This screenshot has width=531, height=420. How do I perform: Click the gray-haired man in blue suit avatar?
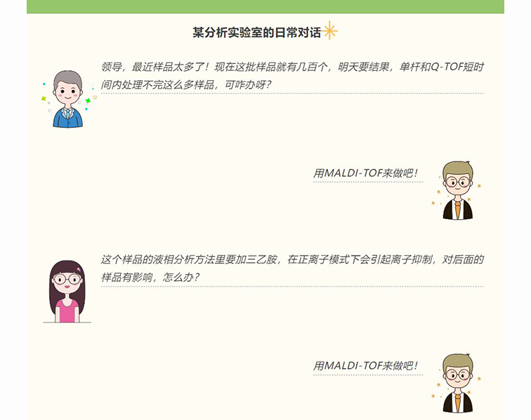coord(68,99)
